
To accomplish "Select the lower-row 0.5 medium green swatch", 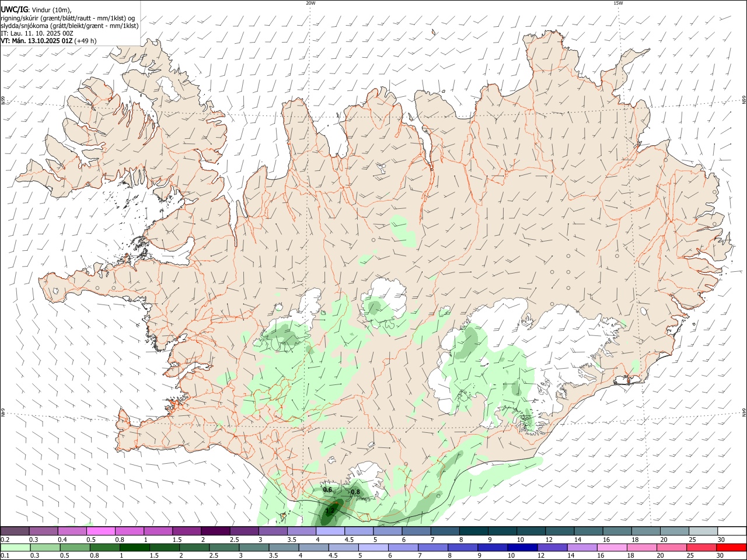I will click(75, 548).
